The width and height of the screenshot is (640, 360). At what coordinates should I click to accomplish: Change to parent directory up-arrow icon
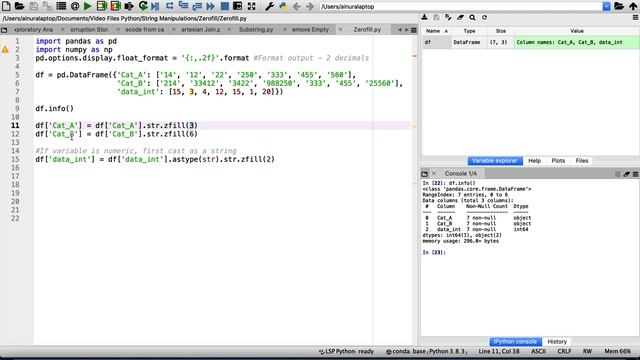point(633,6)
